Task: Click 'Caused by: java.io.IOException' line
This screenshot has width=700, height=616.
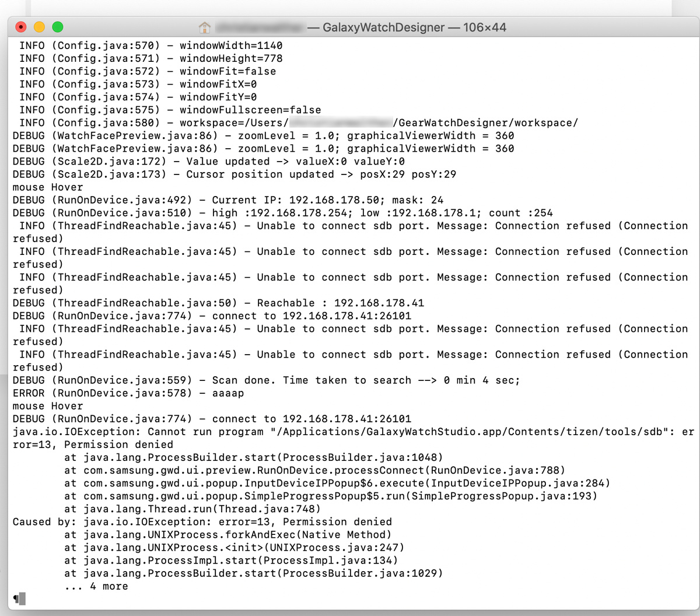Action: 202,521
